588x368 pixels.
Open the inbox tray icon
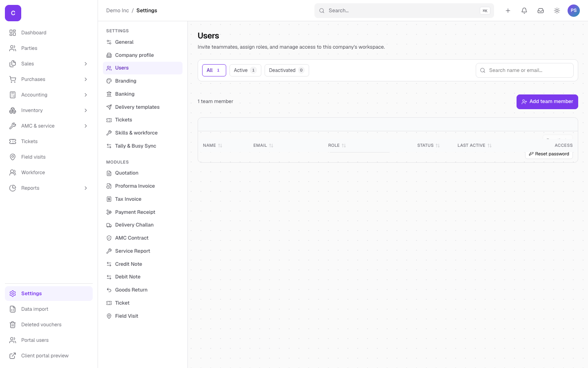541,11
